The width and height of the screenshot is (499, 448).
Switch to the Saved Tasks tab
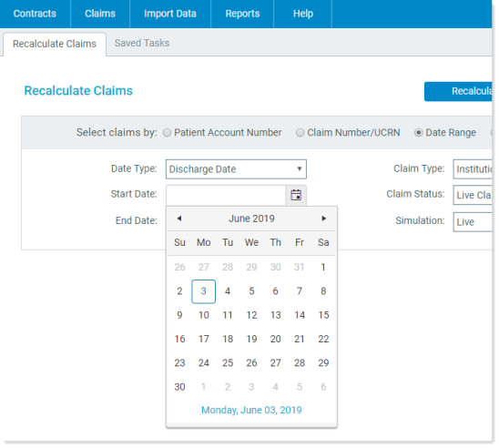point(142,43)
